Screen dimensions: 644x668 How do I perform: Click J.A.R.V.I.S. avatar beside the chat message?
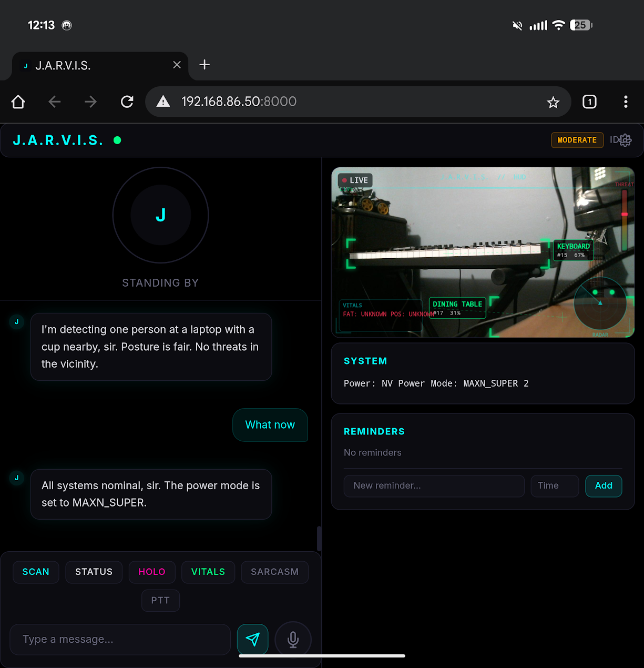click(16, 321)
